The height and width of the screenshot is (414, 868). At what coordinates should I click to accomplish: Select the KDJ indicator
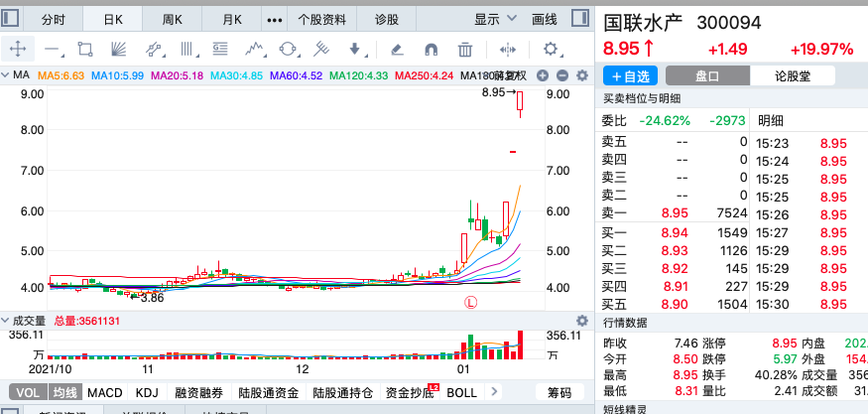(147, 393)
